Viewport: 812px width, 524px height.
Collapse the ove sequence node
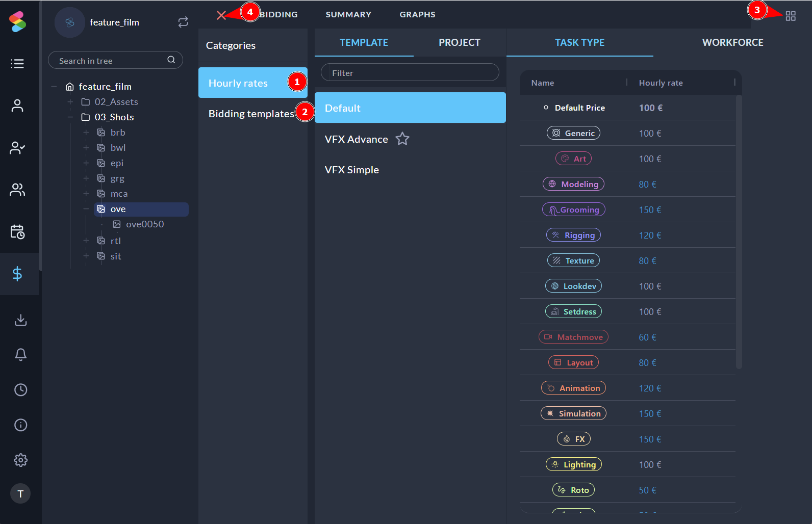click(86, 209)
